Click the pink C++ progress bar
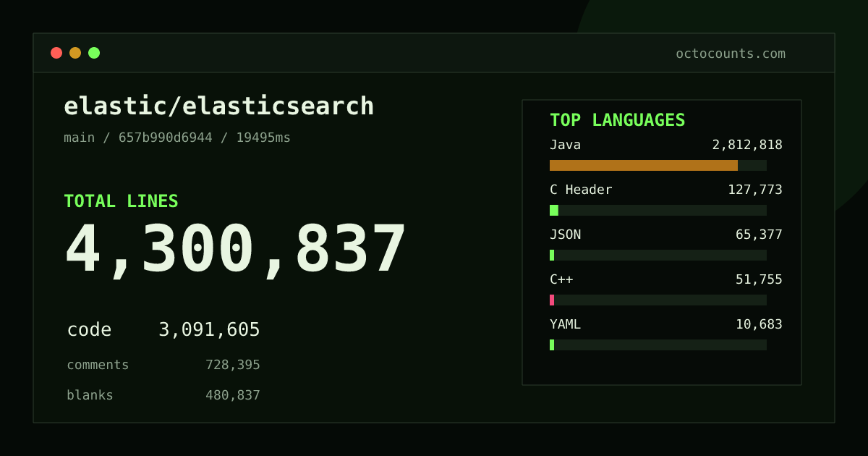This screenshot has width=868, height=456. tap(552, 300)
